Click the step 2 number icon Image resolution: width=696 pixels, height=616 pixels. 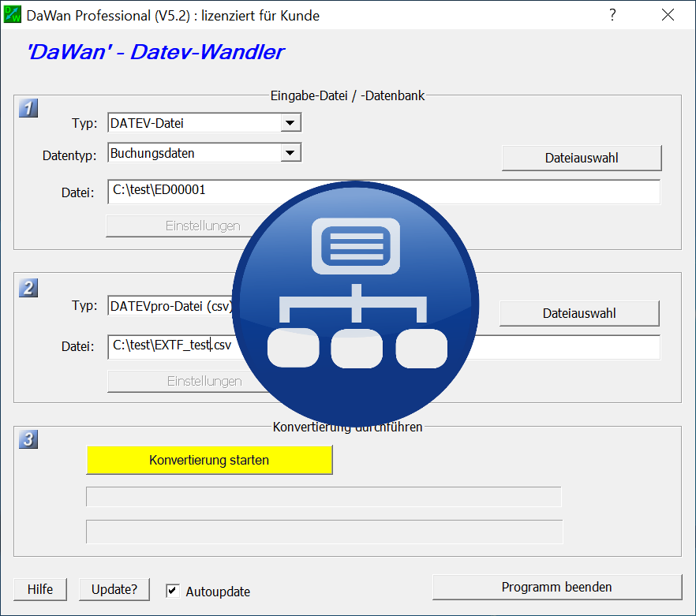(28, 288)
